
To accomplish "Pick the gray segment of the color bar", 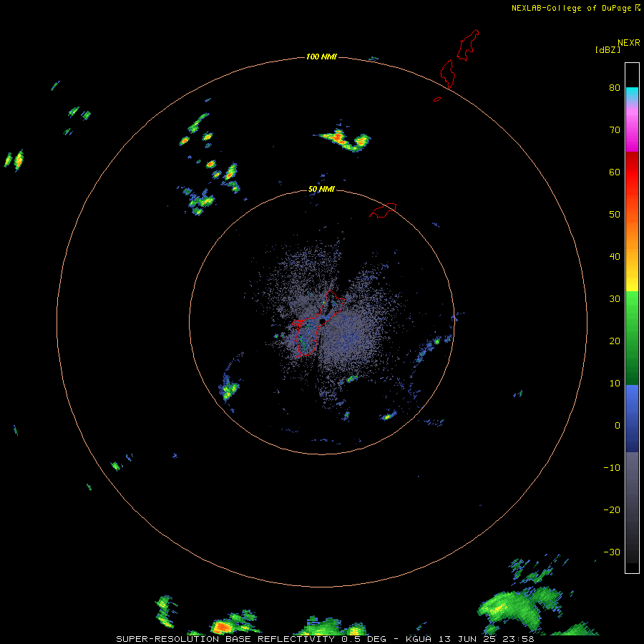I will pos(632,507).
